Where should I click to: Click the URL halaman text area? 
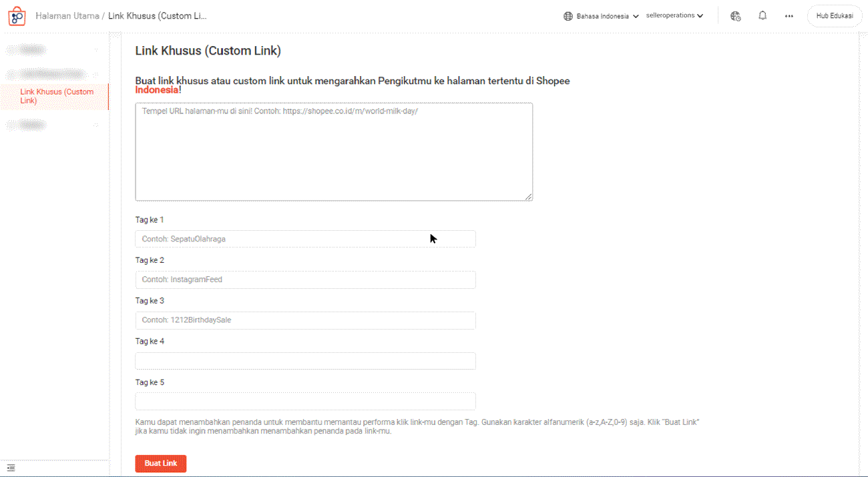(x=334, y=151)
